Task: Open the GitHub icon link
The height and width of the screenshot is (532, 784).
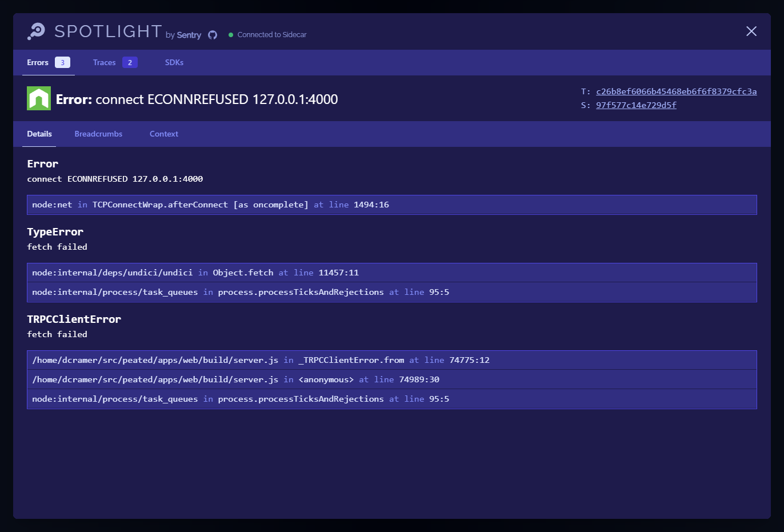Action: point(213,35)
